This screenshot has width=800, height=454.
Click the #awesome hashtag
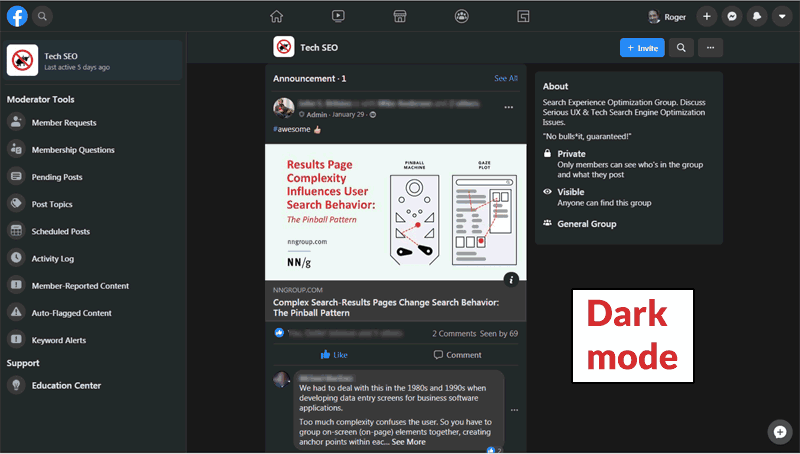[x=292, y=129]
